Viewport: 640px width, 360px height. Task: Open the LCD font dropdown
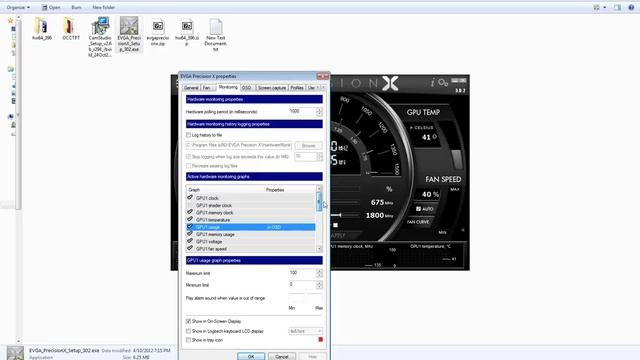(x=305, y=331)
